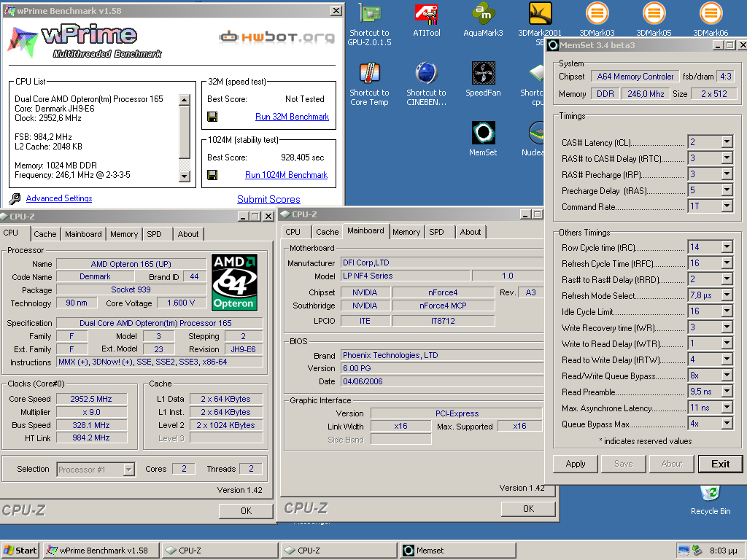Open About tab in left CPU-Z
747x560 pixels.
(188, 234)
